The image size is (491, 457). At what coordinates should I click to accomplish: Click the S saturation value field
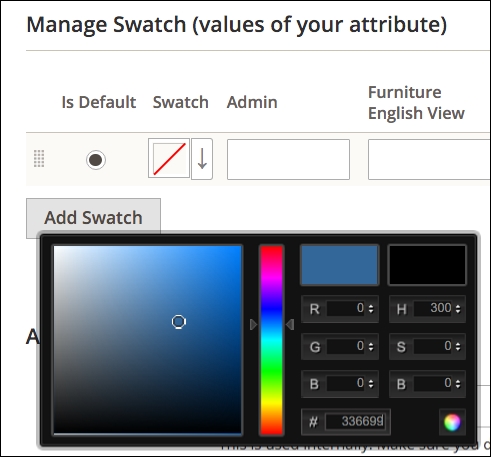click(433, 346)
